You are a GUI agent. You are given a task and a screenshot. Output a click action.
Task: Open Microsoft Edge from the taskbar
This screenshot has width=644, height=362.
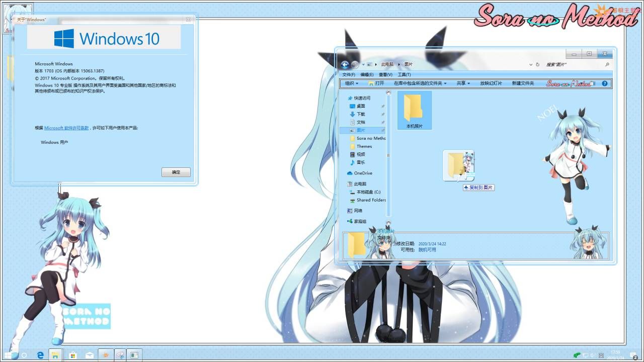(x=41, y=355)
